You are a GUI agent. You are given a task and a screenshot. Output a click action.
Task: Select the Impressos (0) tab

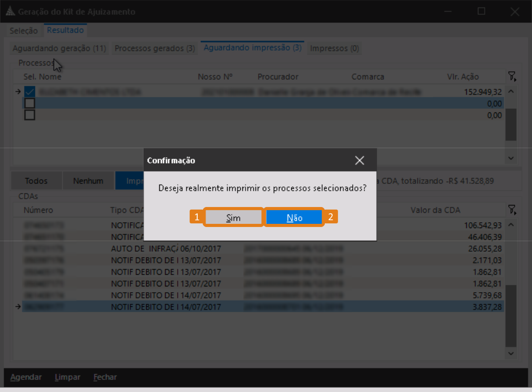(x=334, y=48)
